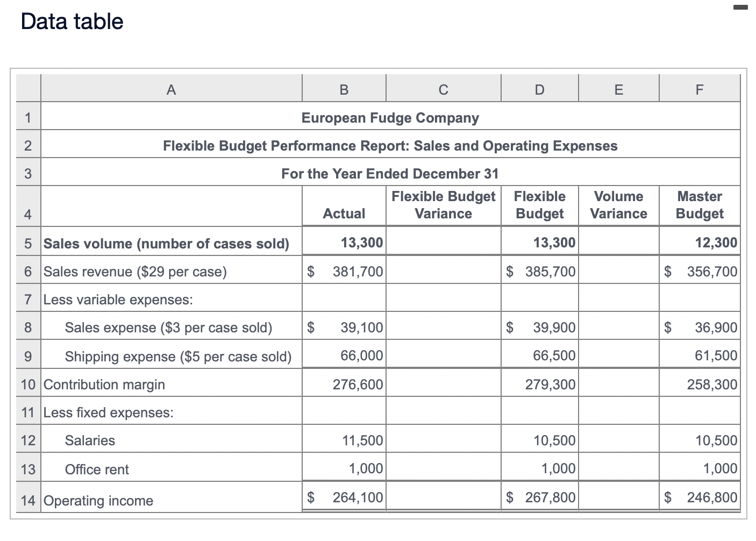Select column header B

344,89
